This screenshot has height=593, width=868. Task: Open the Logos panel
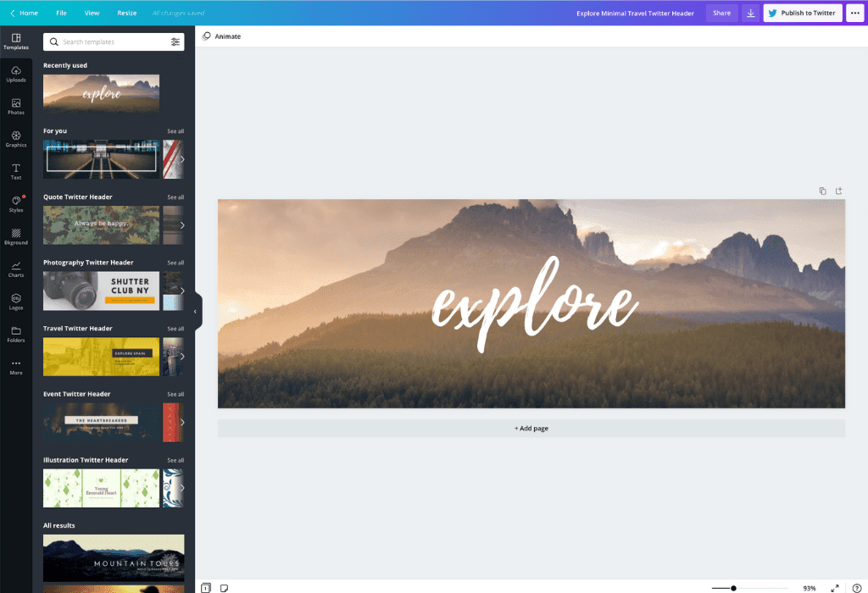click(16, 301)
